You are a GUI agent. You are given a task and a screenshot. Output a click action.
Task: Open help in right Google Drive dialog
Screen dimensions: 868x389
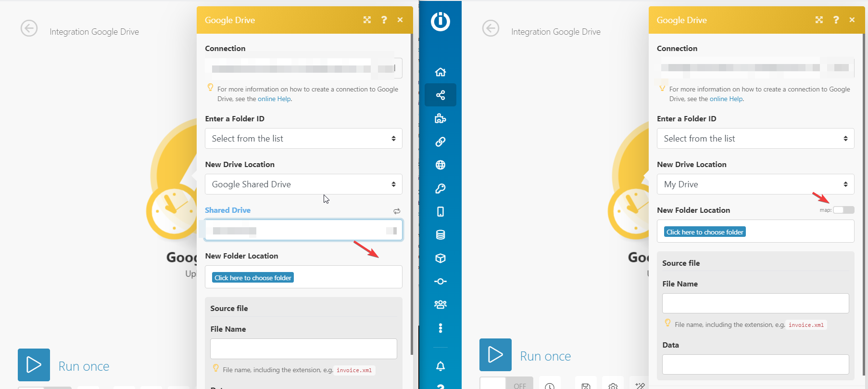(836, 20)
